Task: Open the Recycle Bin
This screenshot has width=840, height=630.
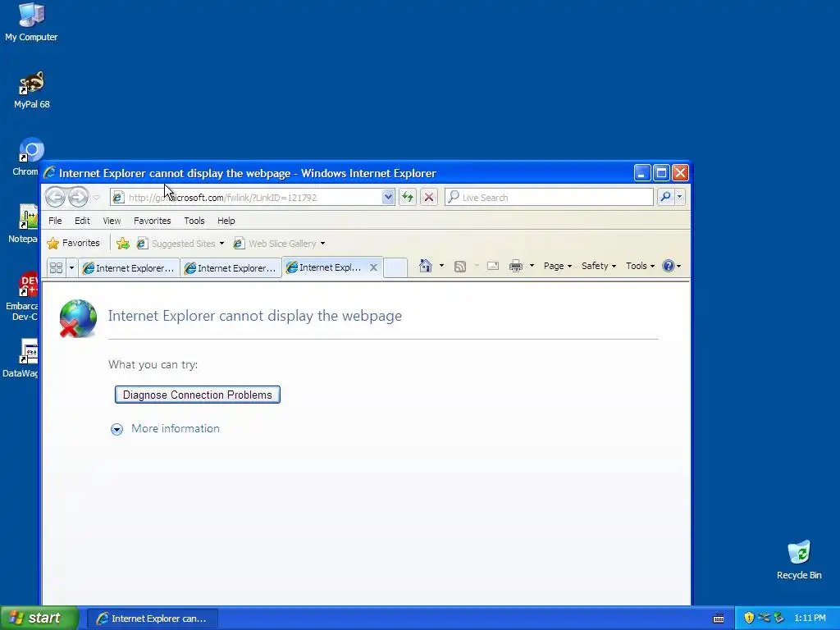Action: point(799,559)
